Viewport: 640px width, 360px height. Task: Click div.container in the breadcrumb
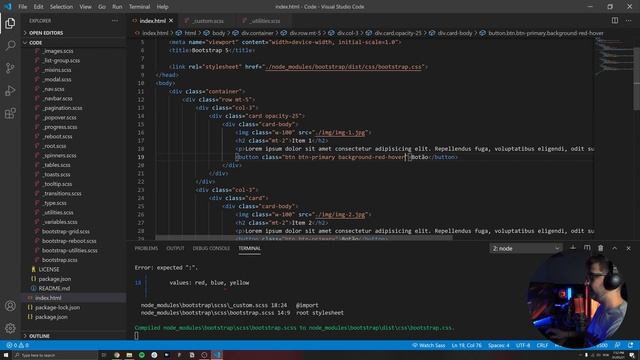pos(257,33)
